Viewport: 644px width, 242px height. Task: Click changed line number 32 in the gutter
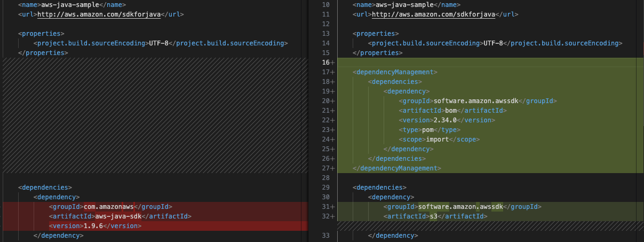tap(326, 216)
